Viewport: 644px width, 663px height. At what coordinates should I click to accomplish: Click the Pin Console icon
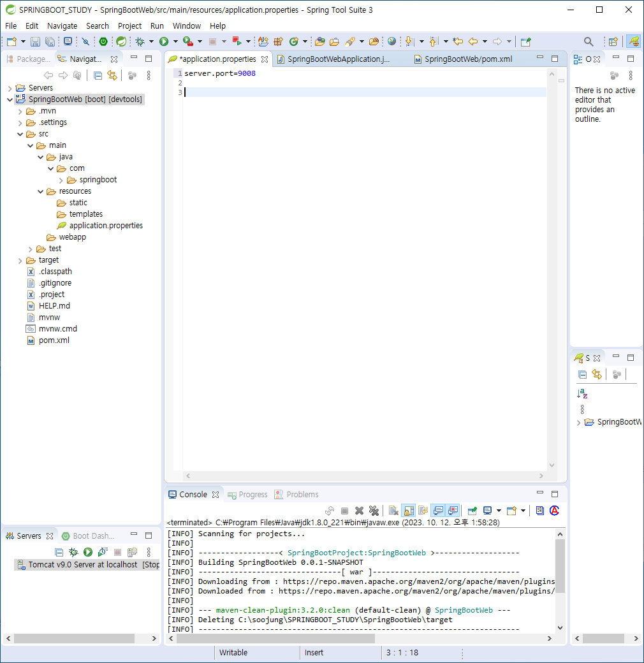(x=472, y=511)
